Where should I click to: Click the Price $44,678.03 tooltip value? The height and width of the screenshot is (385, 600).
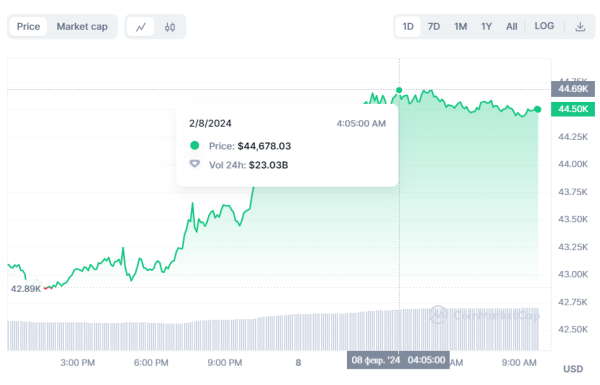[264, 146]
